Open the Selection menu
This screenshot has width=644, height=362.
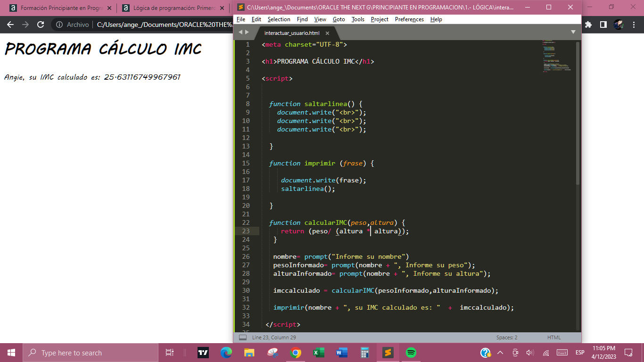pyautogui.click(x=279, y=19)
